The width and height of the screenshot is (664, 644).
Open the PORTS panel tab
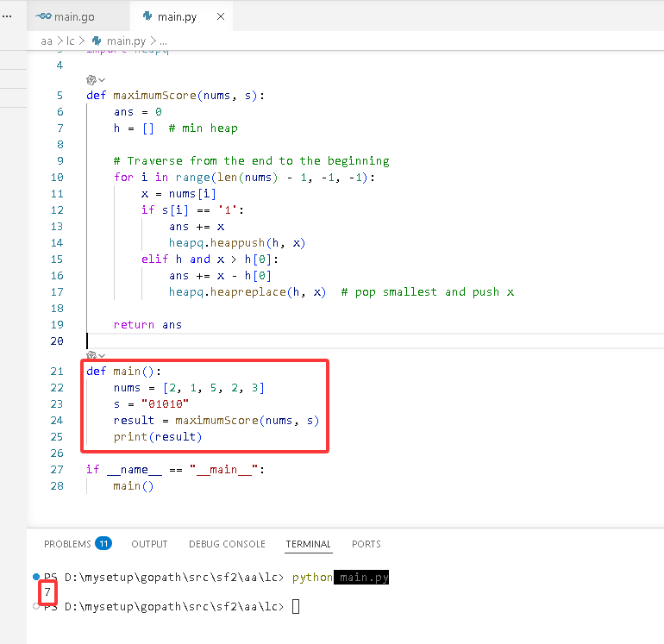(x=366, y=544)
